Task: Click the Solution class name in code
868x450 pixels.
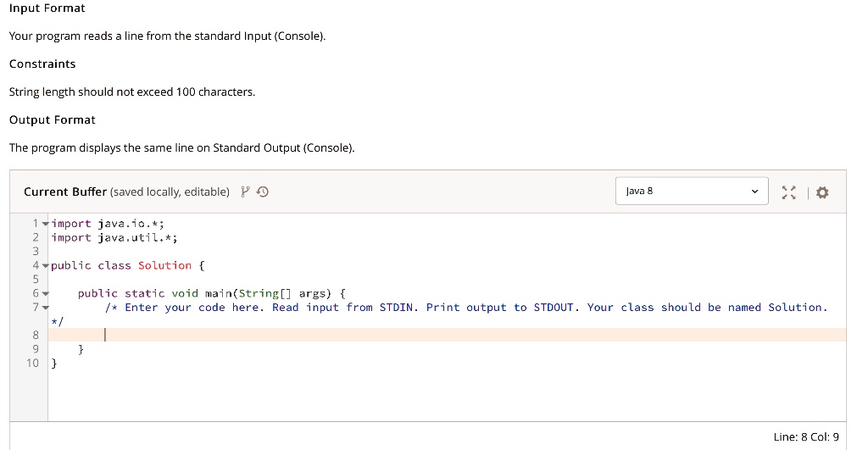Action: click(164, 266)
